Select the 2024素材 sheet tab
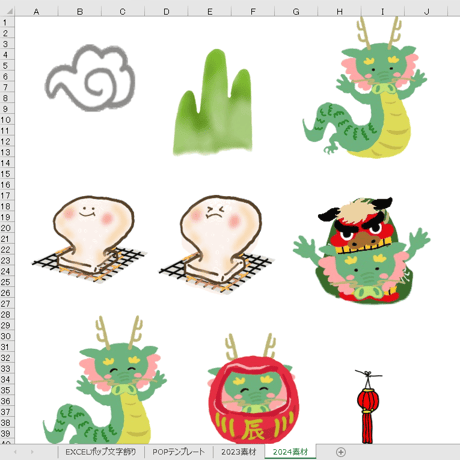 [x=290, y=452]
